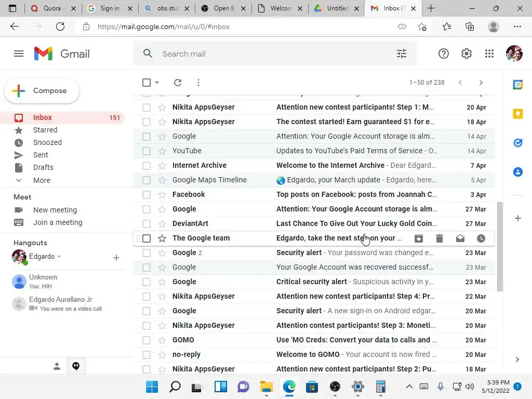Open the three-dot More options menu in mail toolbar
532x399 pixels.
pos(198,83)
